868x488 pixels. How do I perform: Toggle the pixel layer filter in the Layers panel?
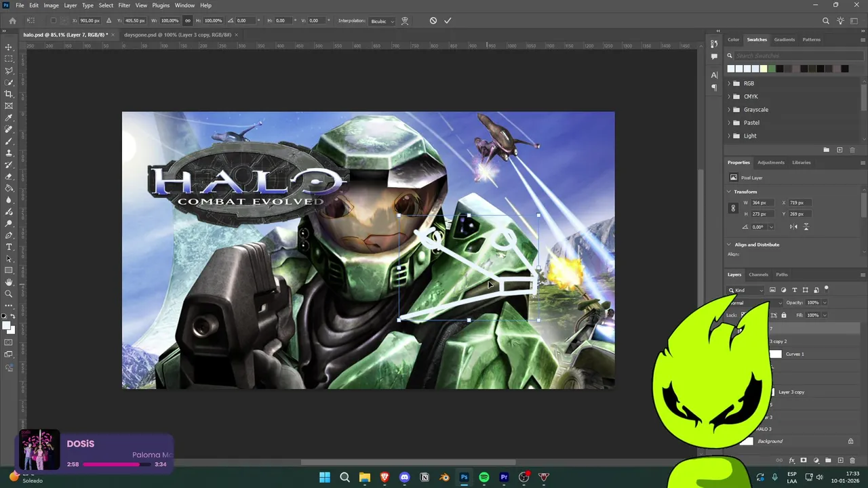click(772, 290)
